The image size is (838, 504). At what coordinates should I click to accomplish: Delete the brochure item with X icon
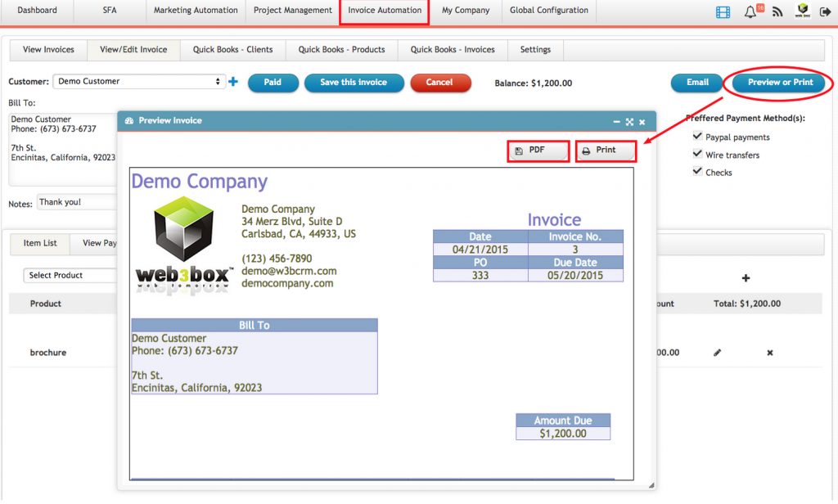click(770, 353)
